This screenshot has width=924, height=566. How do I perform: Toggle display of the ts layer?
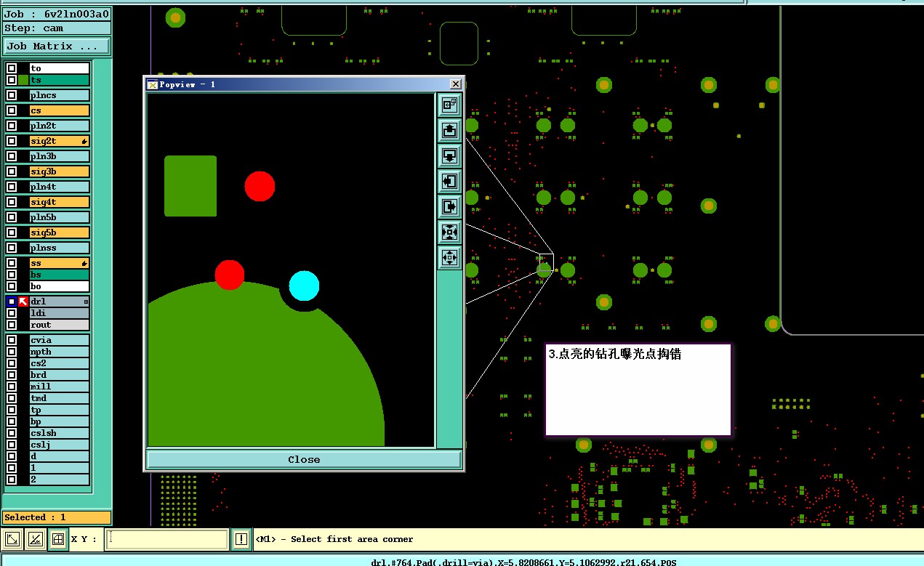(12, 80)
